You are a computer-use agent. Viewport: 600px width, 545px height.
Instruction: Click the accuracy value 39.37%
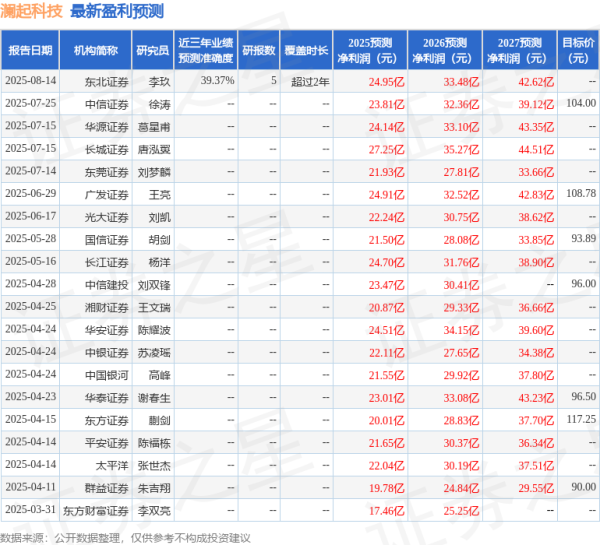click(217, 80)
